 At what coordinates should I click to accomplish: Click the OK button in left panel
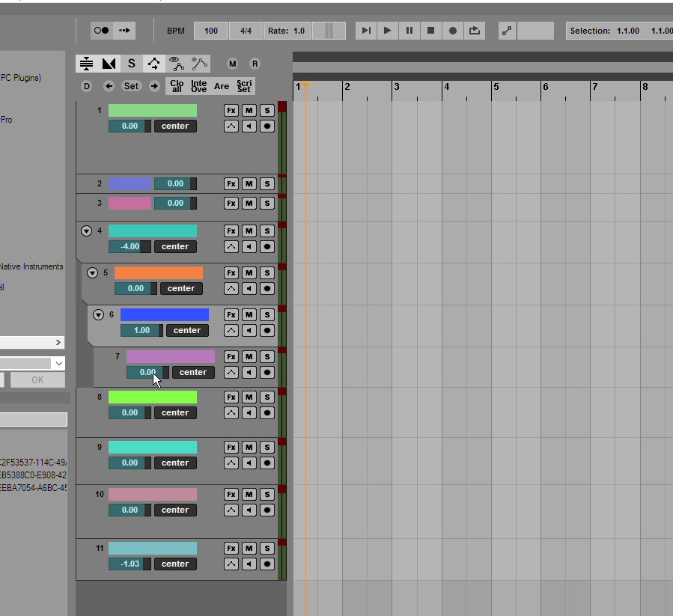[37, 380]
